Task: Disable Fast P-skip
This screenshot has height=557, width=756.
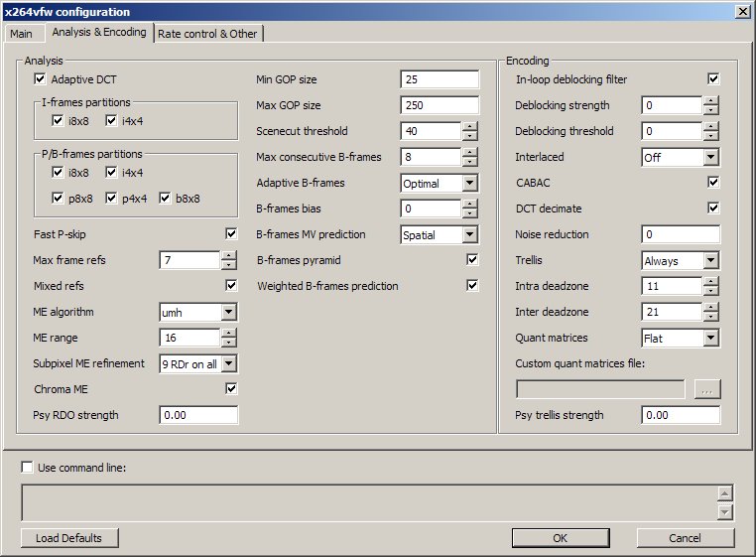Action: pos(231,234)
